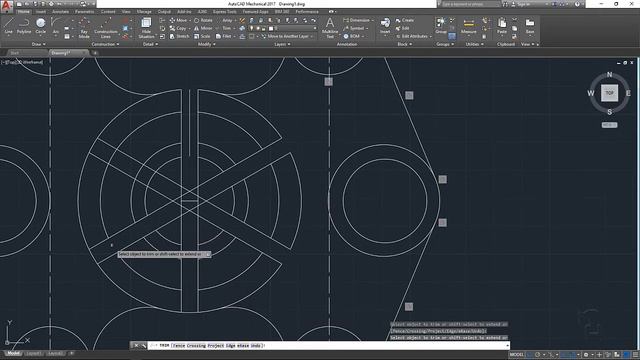This screenshot has width=640, height=360.
Task: Click in the TRIM command line
Action: coord(327,346)
